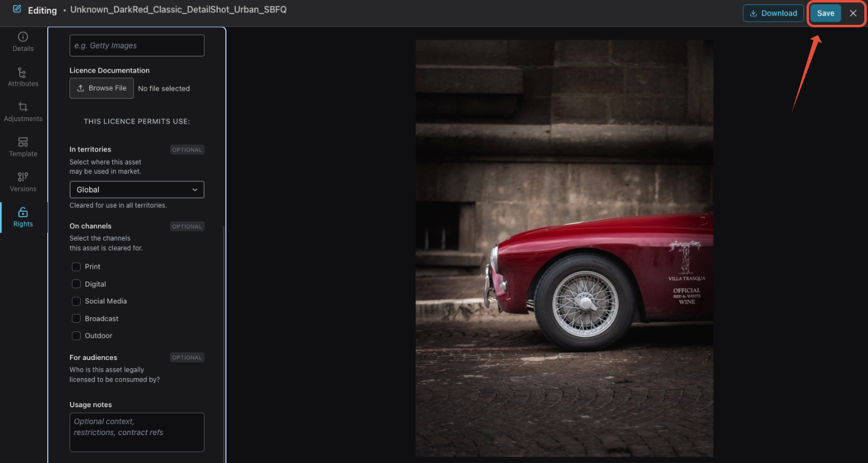Click the 'In territories' label
The image size is (868, 463).
pos(91,150)
